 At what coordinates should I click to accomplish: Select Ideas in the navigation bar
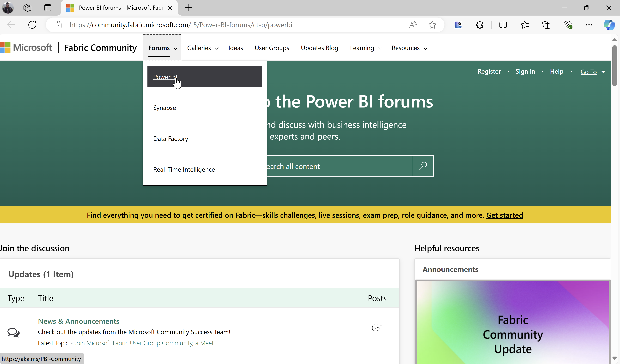235,48
